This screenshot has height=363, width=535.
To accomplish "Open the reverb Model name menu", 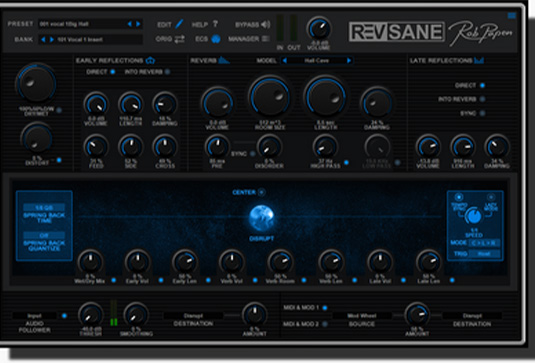I will (x=317, y=61).
